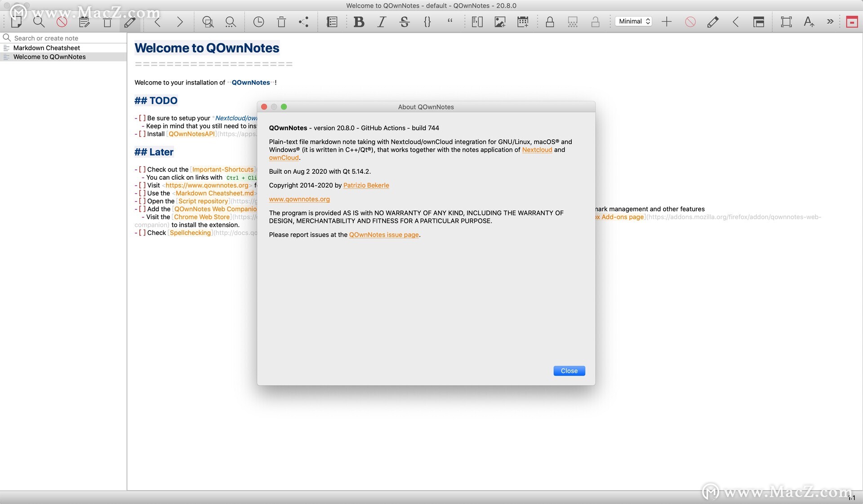Viewport: 863px width, 504px height.
Task: Open find note via magnifier icon
Action: pyautogui.click(x=39, y=22)
